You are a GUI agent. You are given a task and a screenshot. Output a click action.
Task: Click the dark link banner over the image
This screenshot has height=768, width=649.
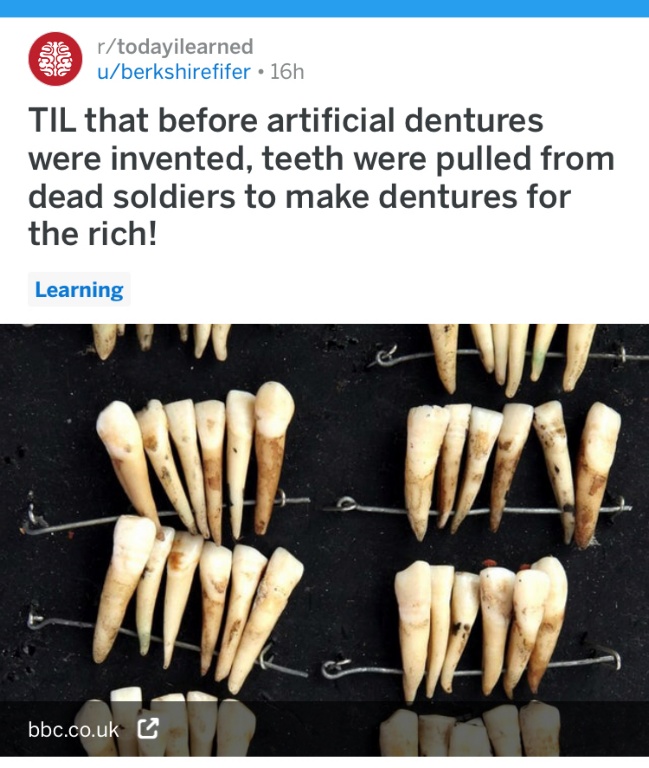tap(324, 729)
